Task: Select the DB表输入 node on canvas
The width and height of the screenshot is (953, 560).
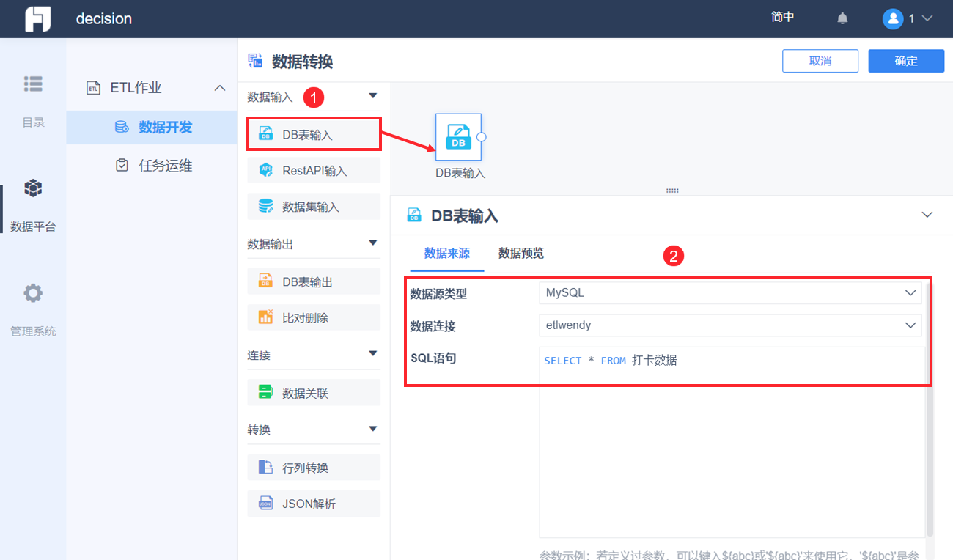Action: click(x=458, y=137)
